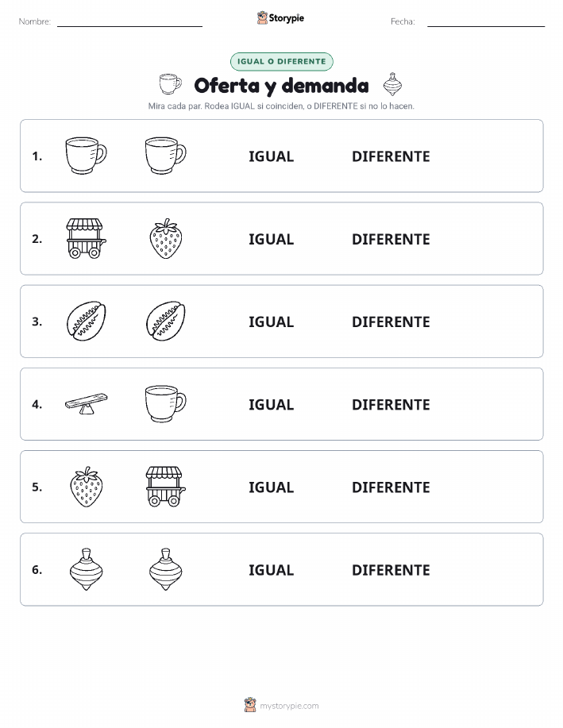The image size is (563, 728).
Task: Select DIFERENTE for row 2
Action: [x=391, y=239]
